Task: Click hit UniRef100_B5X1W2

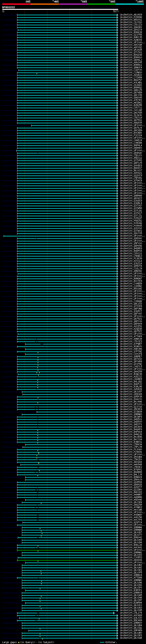Action: point(131,289)
